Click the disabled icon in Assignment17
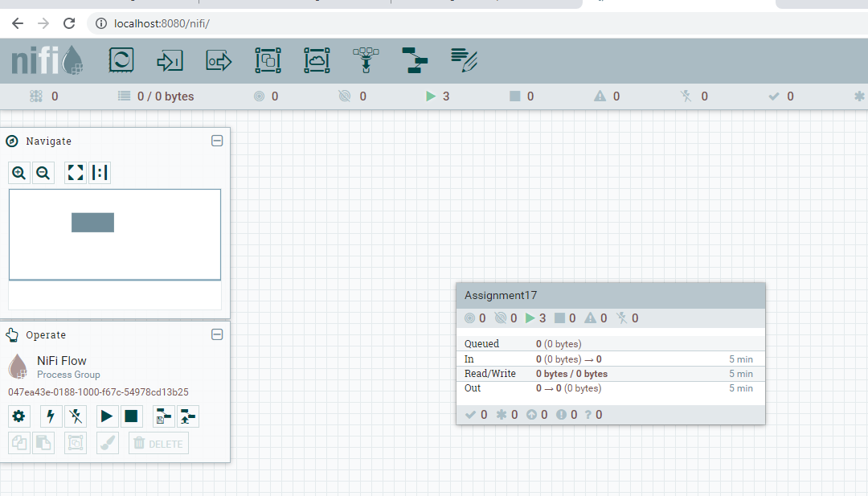 621,318
